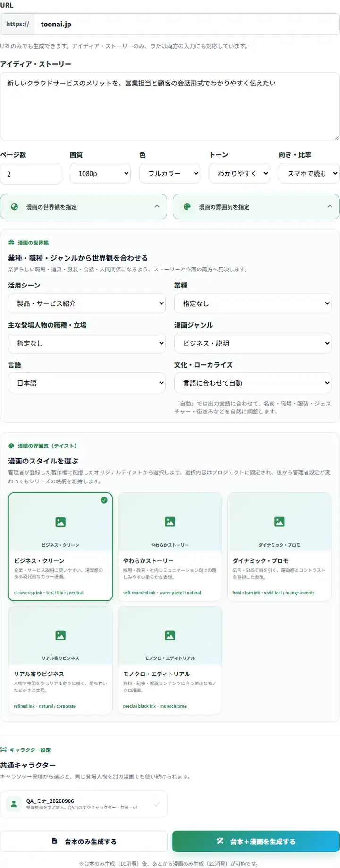Click image icon on ビジネス・クリーン card
Screen dimensions: 340x868
coord(60,522)
